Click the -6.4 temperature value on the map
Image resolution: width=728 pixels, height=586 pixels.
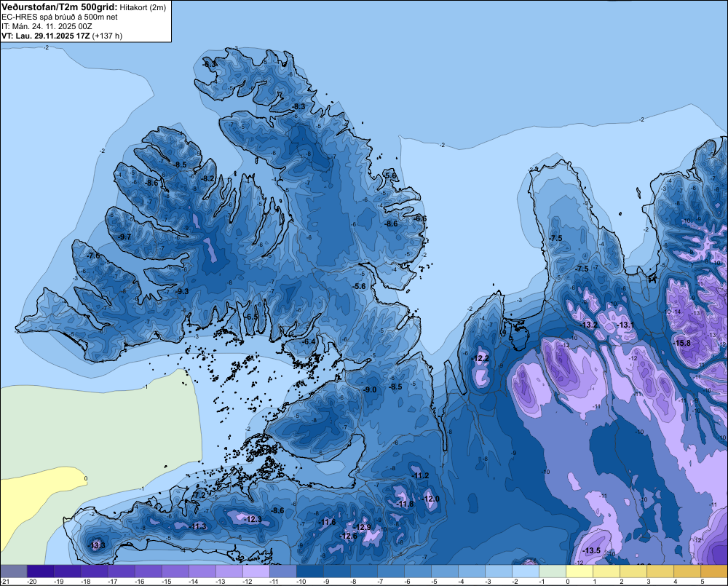(x=309, y=341)
